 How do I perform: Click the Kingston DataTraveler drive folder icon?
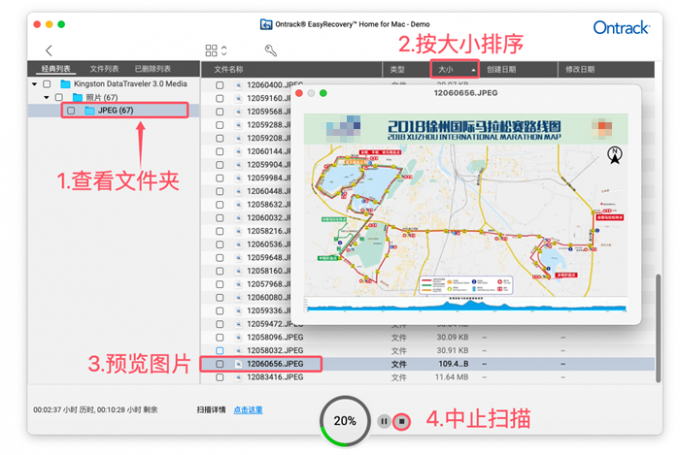(x=65, y=84)
